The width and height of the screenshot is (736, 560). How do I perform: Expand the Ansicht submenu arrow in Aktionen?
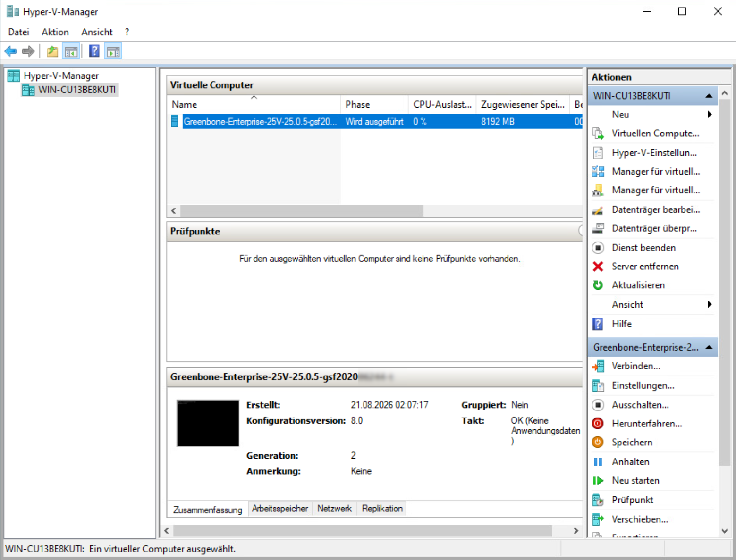point(710,304)
